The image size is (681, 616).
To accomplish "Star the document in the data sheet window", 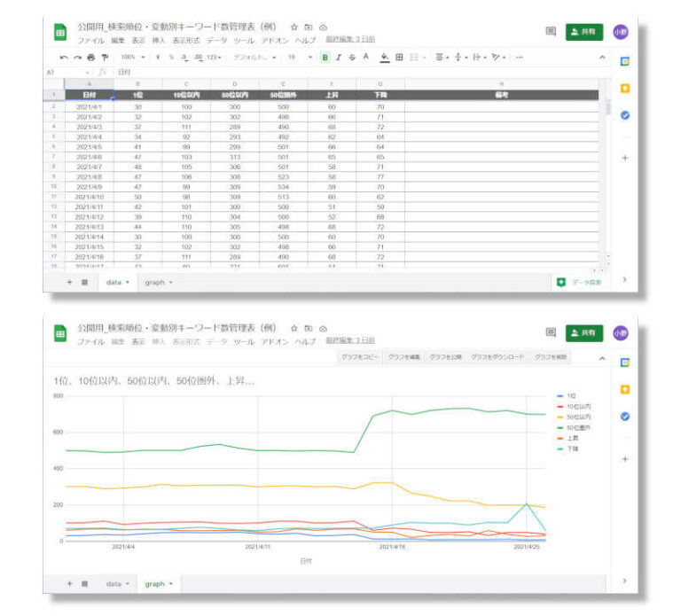I will 294,27.
